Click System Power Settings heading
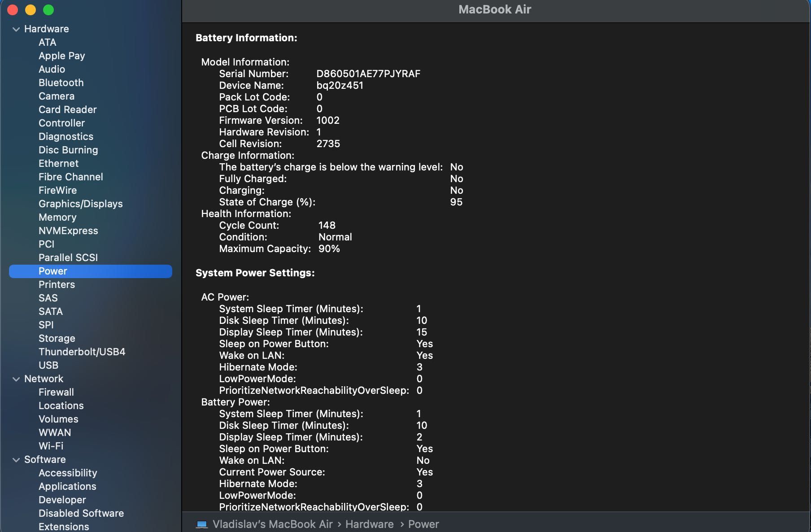 click(255, 273)
